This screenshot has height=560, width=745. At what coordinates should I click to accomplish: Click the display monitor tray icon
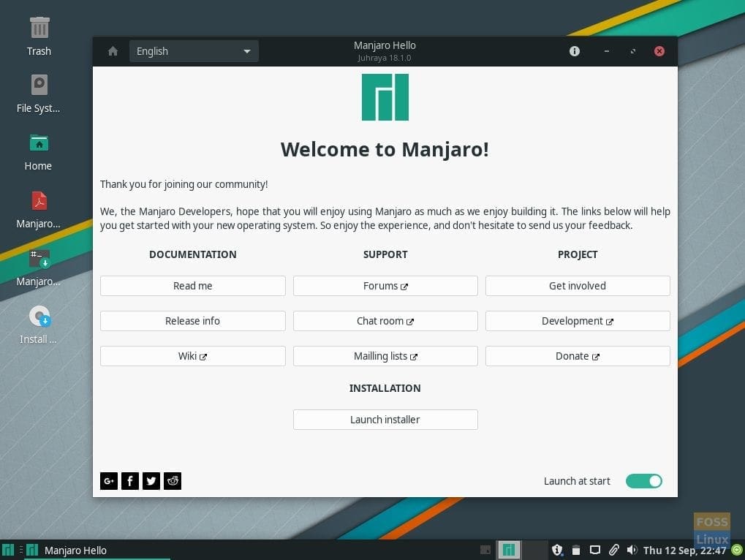point(595,550)
